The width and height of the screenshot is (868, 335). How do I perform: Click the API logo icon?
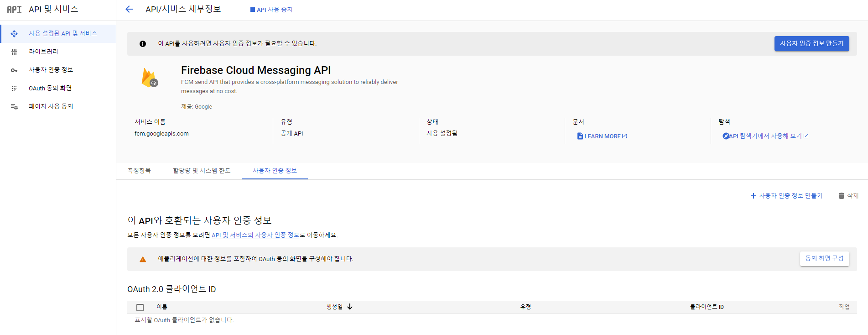click(x=14, y=10)
